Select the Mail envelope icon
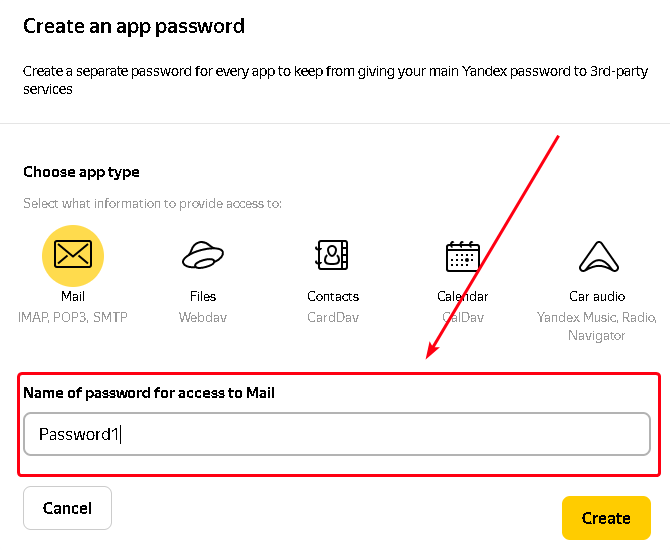 pos(73,256)
